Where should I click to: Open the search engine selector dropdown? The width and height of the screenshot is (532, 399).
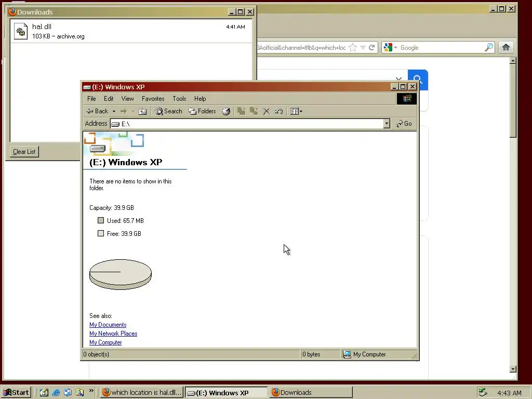pyautogui.click(x=390, y=48)
